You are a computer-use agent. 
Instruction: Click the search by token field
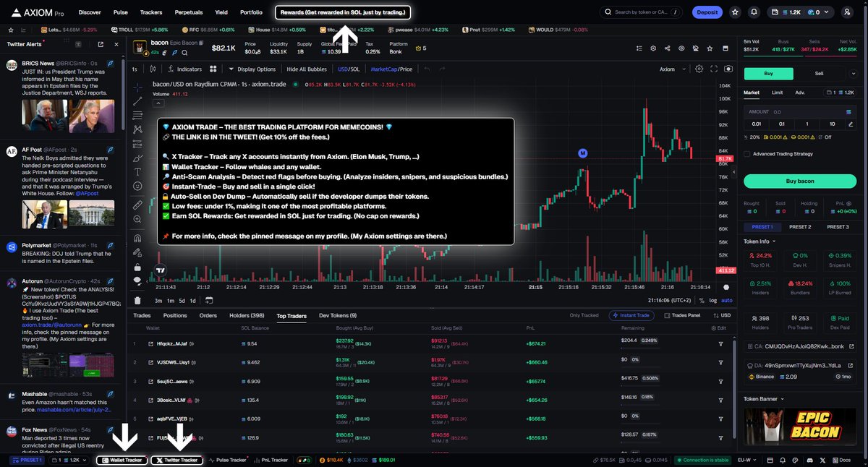pyautogui.click(x=642, y=12)
